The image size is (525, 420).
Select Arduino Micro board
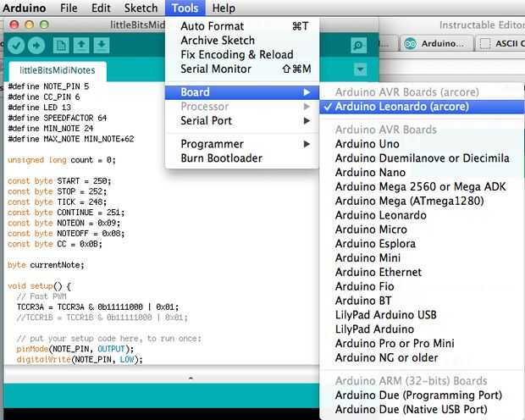(x=422, y=229)
